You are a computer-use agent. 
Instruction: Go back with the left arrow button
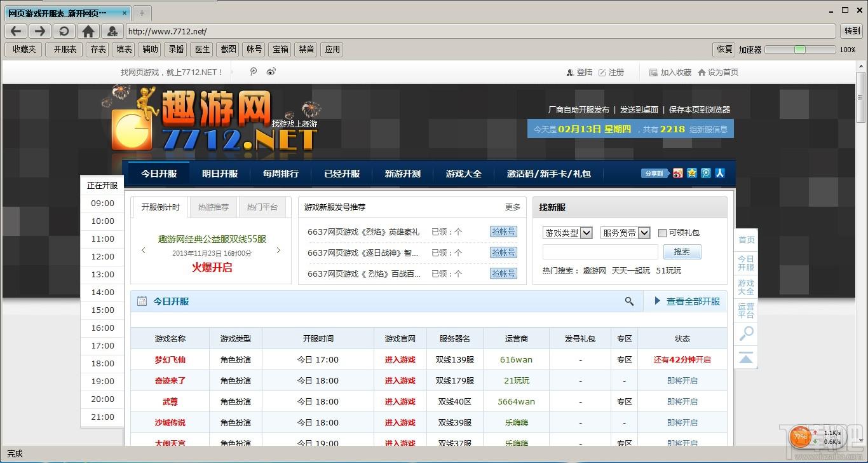pos(16,31)
